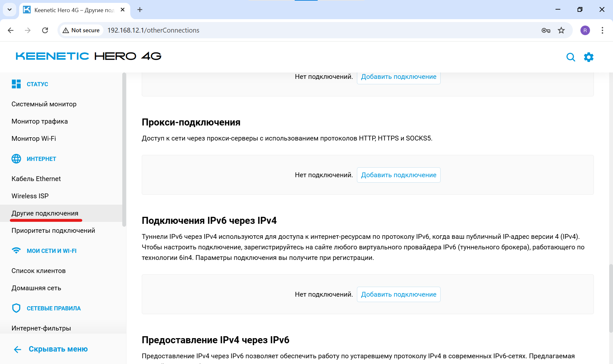Collapse the menu via Скрывать меню
Viewport: 613px width, 364px height.
58,349
